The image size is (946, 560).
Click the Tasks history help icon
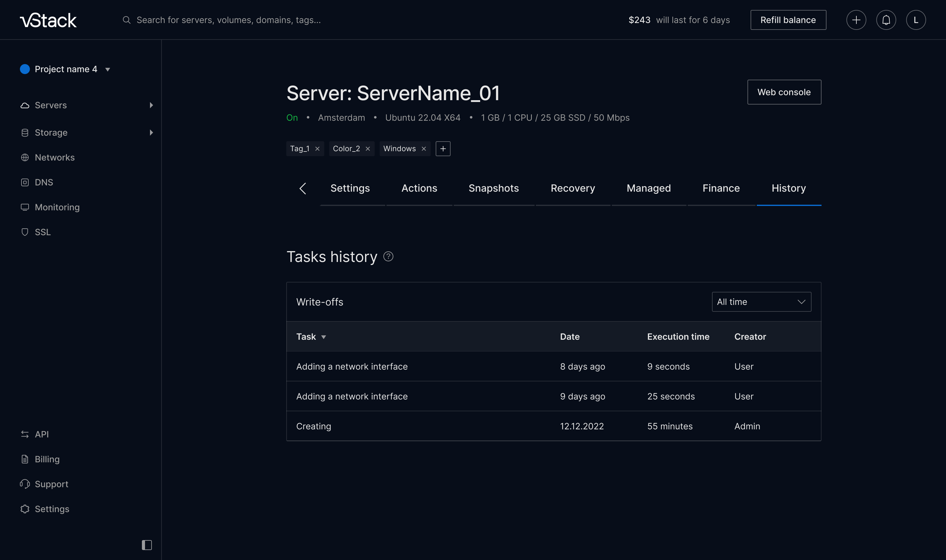pyautogui.click(x=388, y=257)
